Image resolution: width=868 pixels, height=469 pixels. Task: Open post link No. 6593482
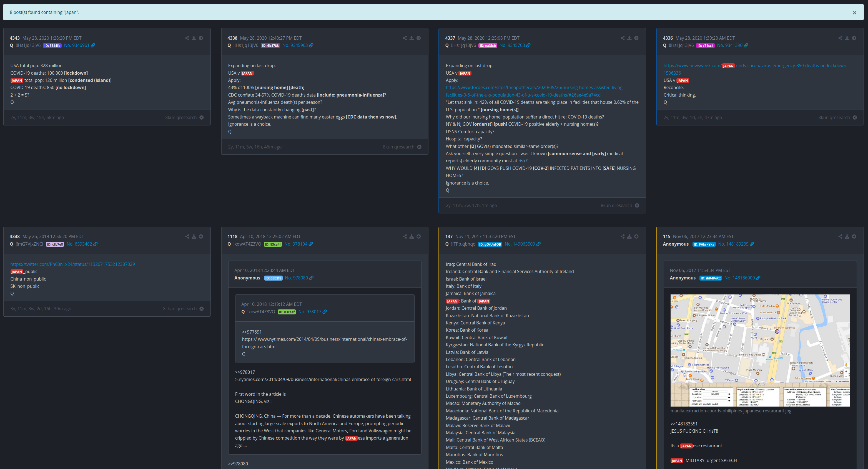(x=82, y=244)
